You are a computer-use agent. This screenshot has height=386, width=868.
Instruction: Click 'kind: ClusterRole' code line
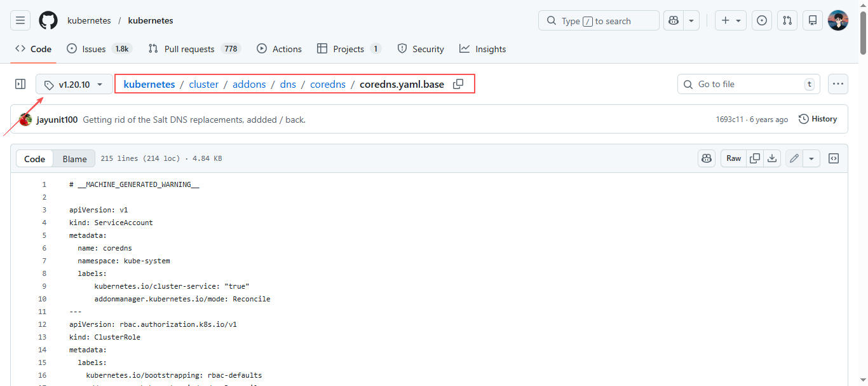coord(105,337)
